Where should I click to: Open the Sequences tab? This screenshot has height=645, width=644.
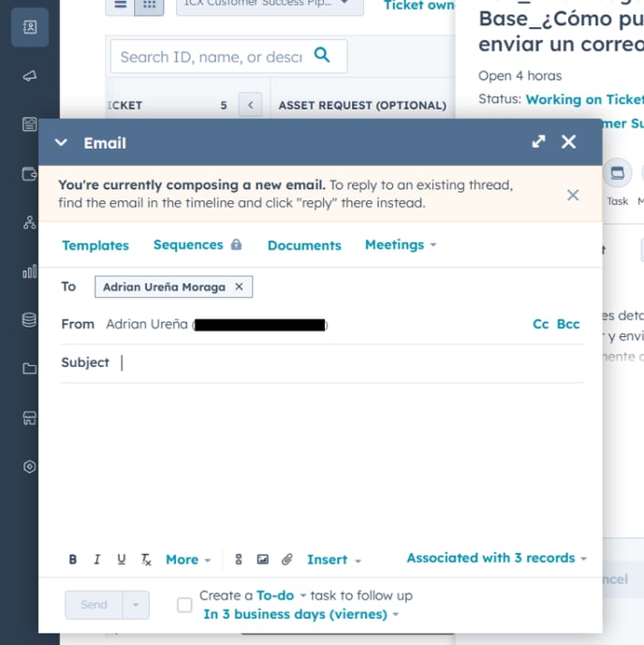(188, 244)
